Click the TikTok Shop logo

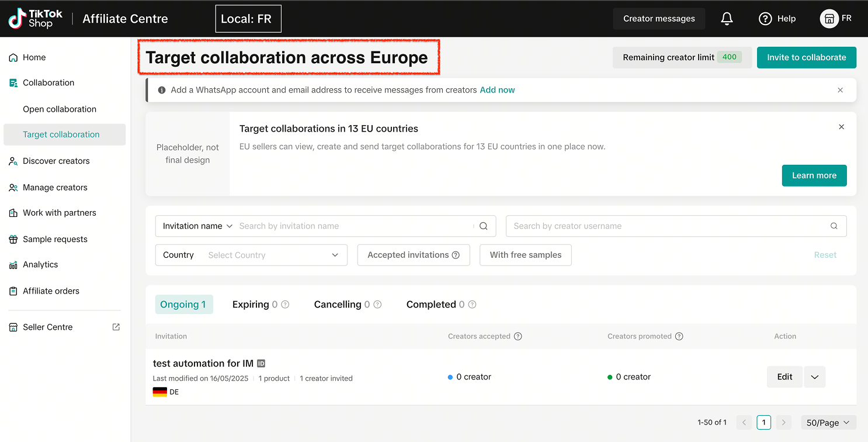click(35, 19)
